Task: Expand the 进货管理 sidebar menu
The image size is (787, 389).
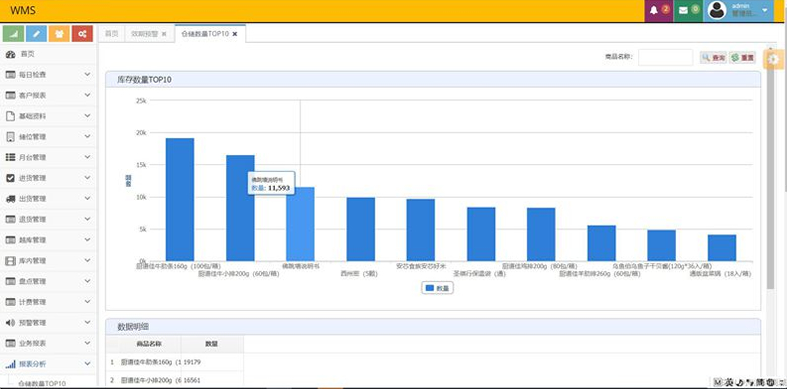Action: click(49, 178)
